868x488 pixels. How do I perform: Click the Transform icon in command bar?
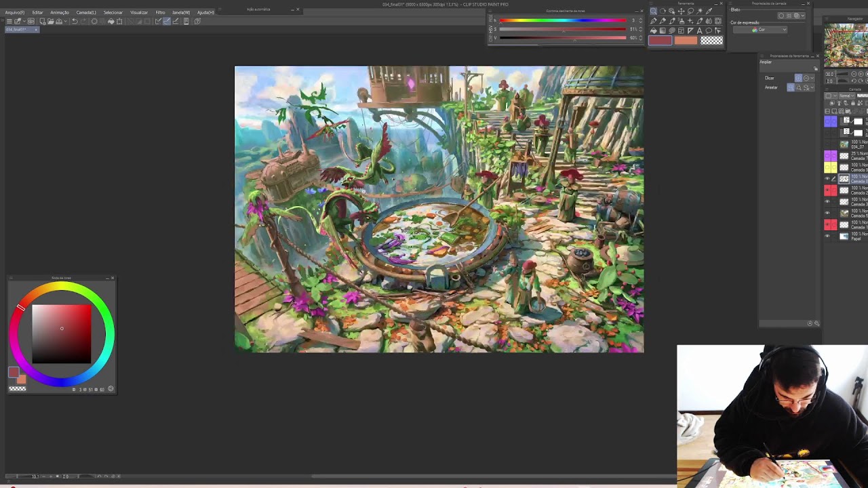(x=119, y=21)
